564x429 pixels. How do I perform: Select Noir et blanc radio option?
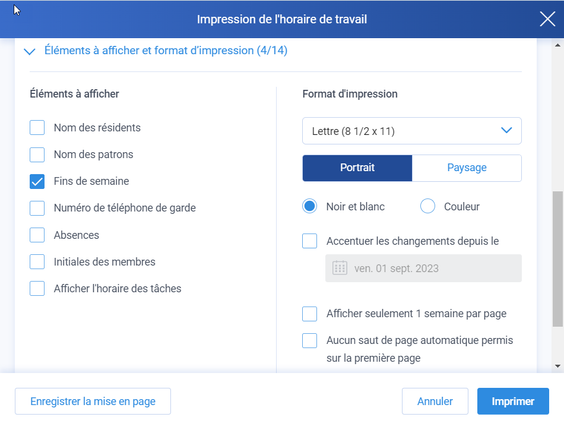pyautogui.click(x=309, y=206)
